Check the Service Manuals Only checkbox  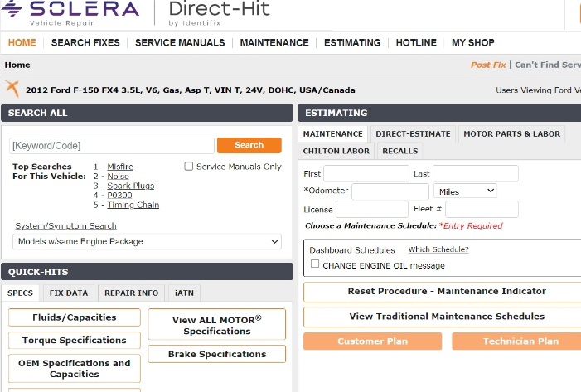(189, 166)
